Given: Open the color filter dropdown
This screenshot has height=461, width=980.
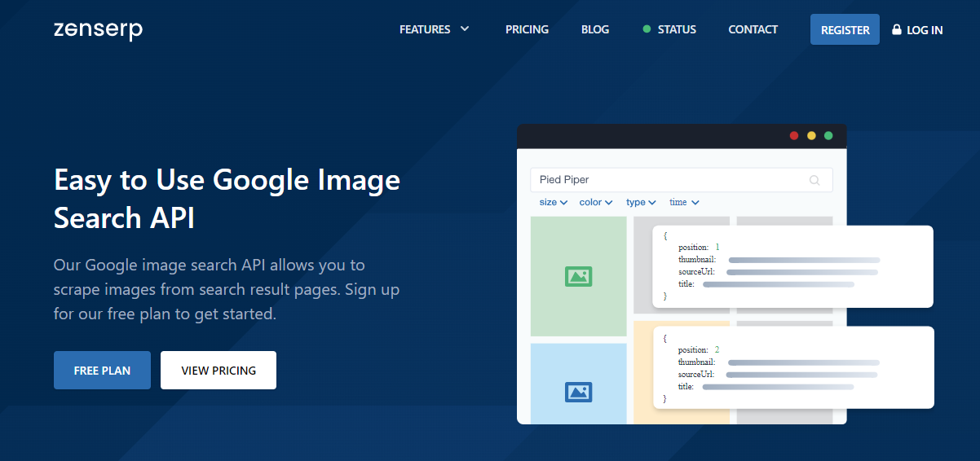Looking at the screenshot, I should 595,202.
